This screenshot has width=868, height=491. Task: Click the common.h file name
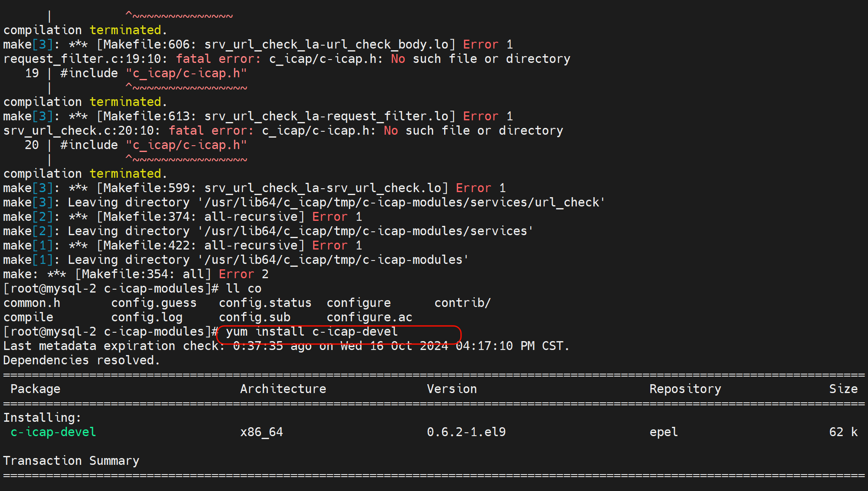32,303
